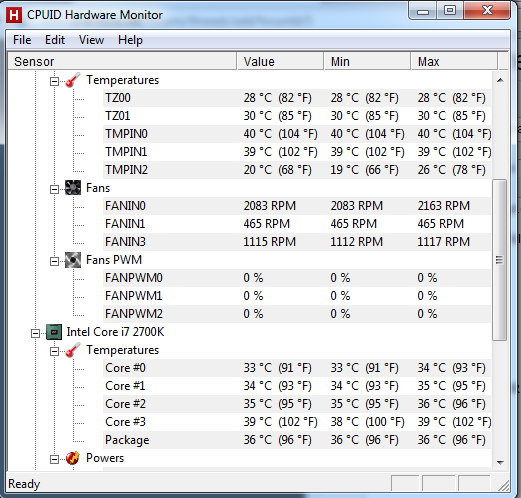Maximize the Hardware Monitor window
Viewport: 521px width, 498px height.
450,11
